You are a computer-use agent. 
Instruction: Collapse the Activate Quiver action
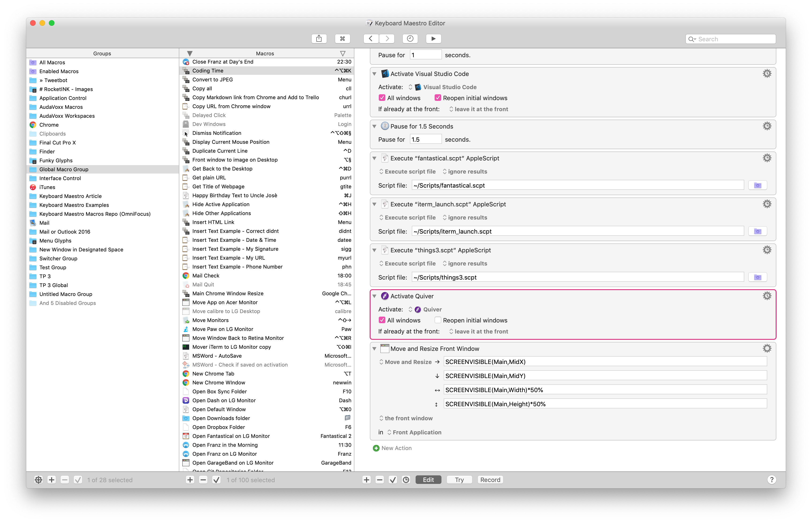coord(374,296)
